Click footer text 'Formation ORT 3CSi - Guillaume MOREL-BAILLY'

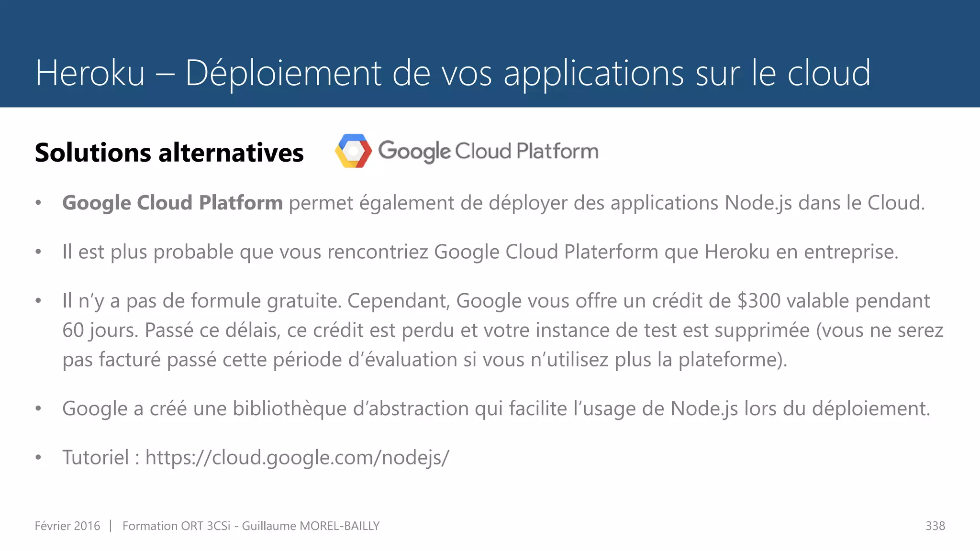[251, 526]
